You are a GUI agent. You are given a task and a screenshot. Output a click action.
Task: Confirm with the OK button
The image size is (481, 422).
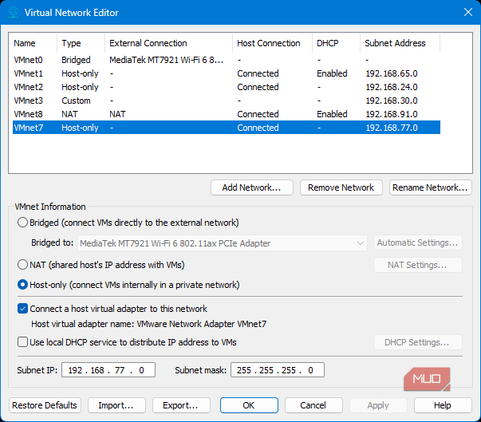click(249, 405)
